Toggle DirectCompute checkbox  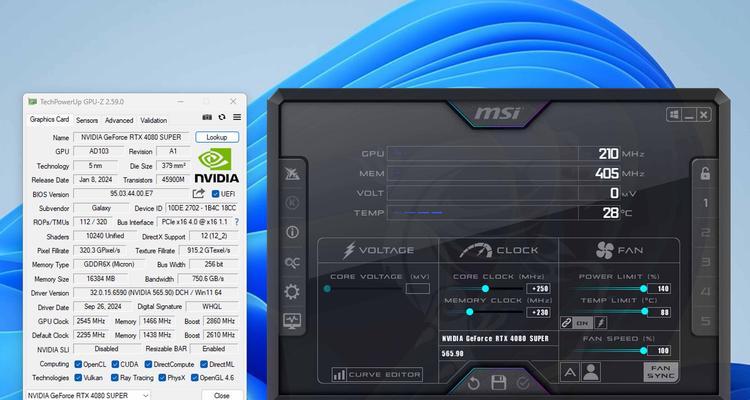pyautogui.click(x=148, y=364)
